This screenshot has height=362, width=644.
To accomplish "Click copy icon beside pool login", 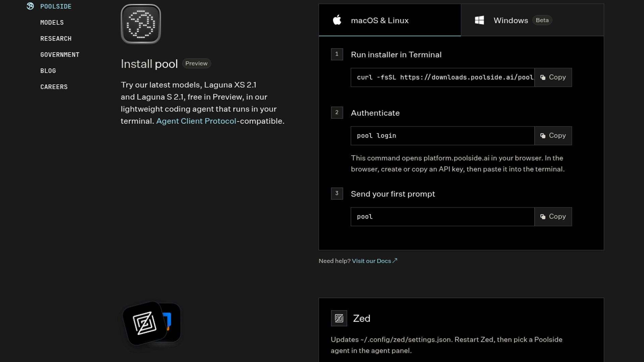I will pyautogui.click(x=543, y=136).
